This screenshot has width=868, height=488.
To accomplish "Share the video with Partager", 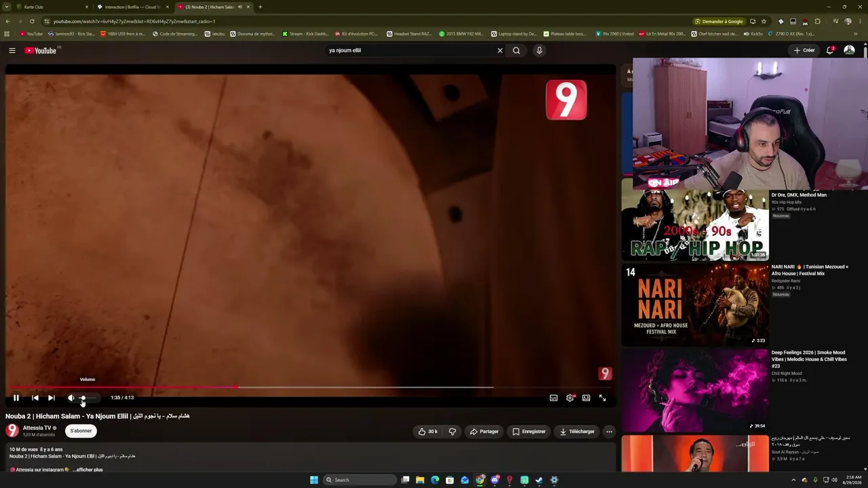I will pos(484,431).
